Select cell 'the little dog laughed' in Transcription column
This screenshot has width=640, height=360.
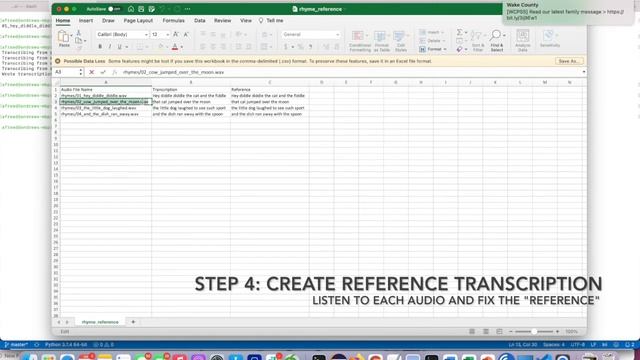pyautogui.click(x=191, y=108)
